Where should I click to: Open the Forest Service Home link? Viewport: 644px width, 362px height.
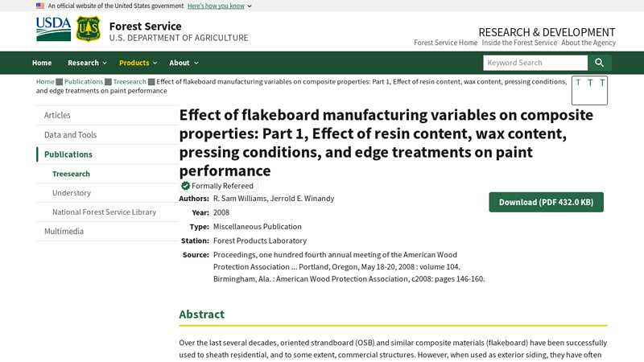(x=446, y=43)
